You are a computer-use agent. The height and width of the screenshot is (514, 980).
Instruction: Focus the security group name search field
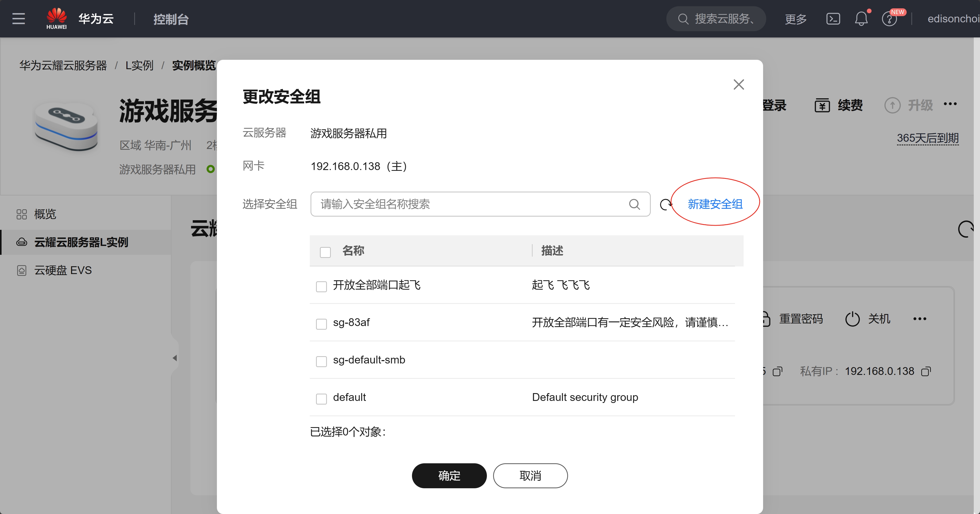[x=480, y=204]
